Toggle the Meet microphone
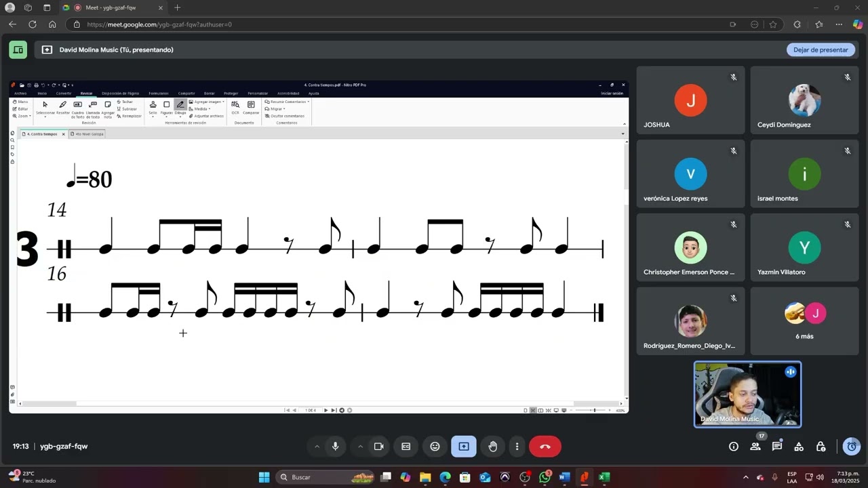 (335, 447)
